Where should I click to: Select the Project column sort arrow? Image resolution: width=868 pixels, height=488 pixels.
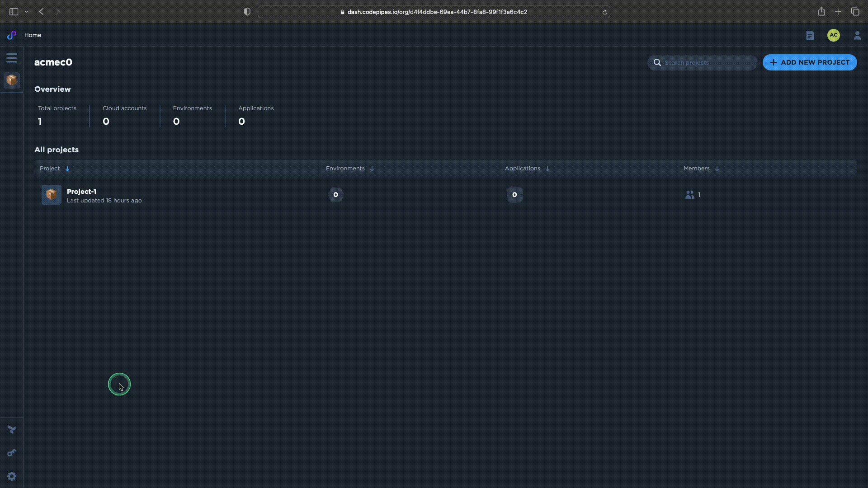pyautogui.click(x=67, y=168)
